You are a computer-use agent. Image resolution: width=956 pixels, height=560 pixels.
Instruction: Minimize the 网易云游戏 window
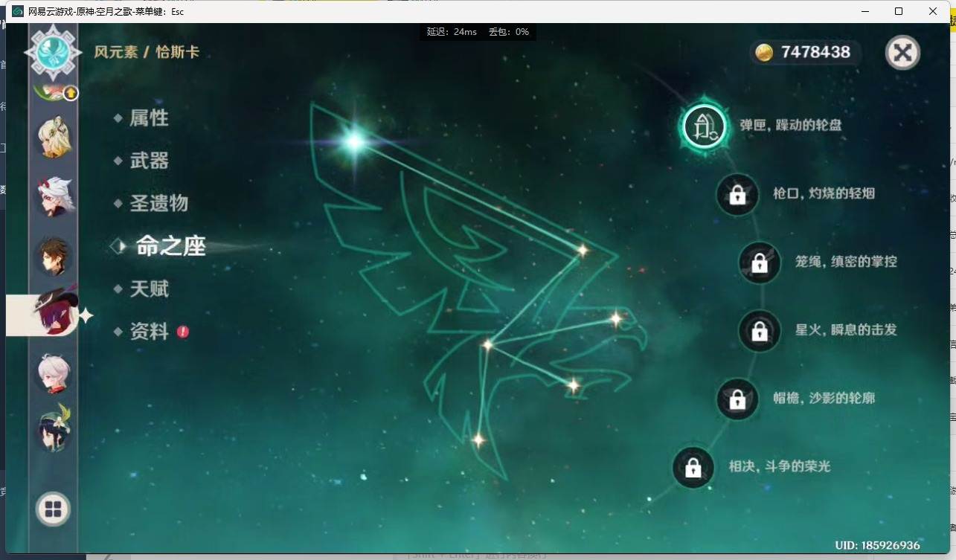tap(865, 11)
